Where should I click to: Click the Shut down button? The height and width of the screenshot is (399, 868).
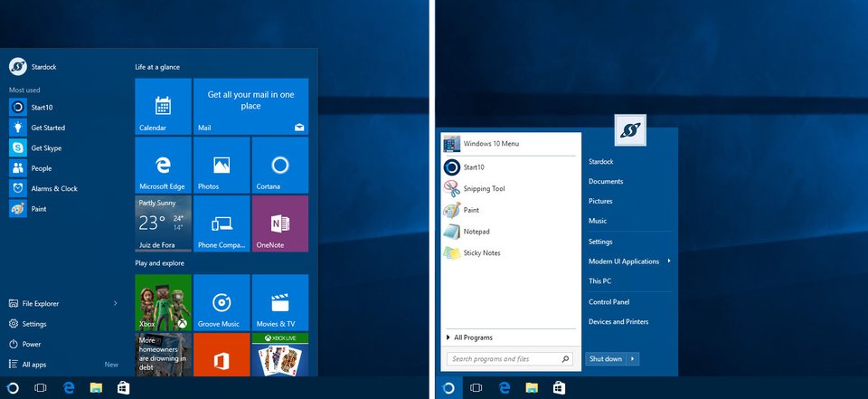point(606,359)
